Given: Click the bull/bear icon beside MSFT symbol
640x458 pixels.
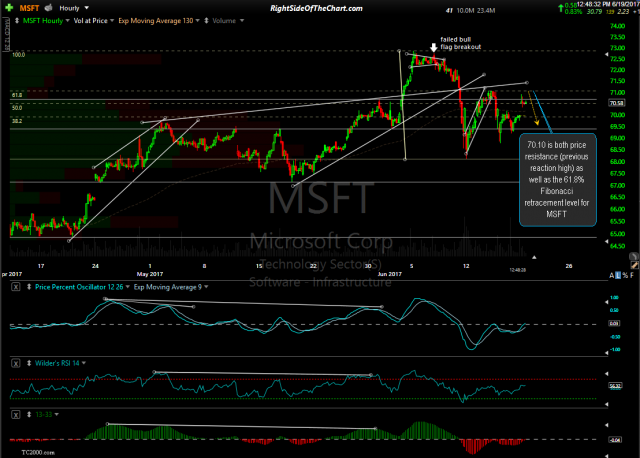Looking at the screenshot, I should coord(49,8).
